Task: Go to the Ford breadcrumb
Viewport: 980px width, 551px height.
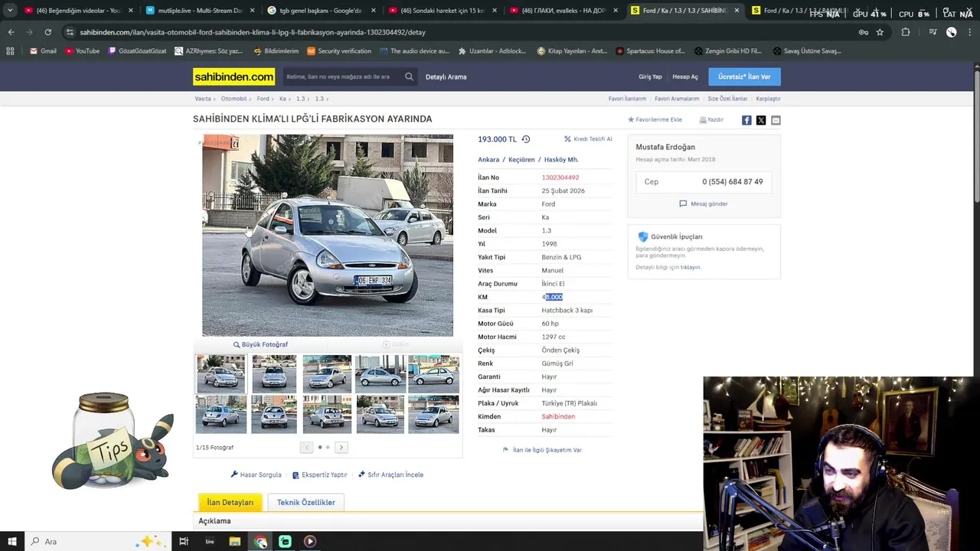Action: [263, 99]
